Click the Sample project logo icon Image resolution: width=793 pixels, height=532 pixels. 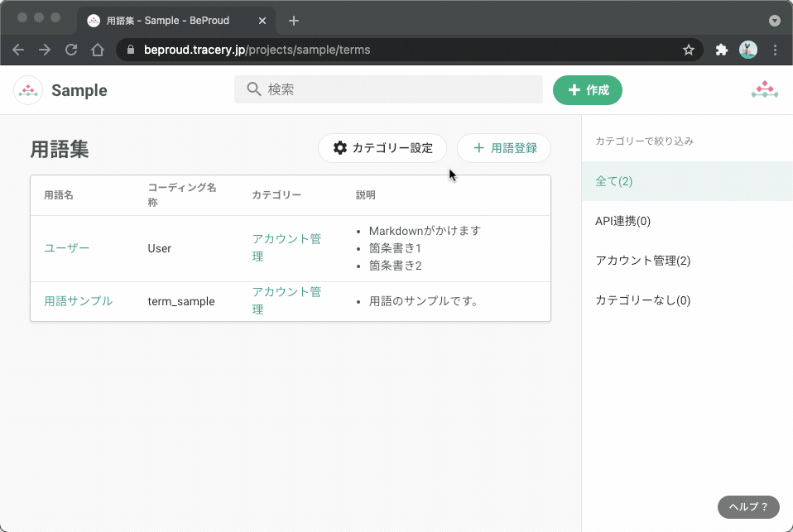pyautogui.click(x=27, y=89)
